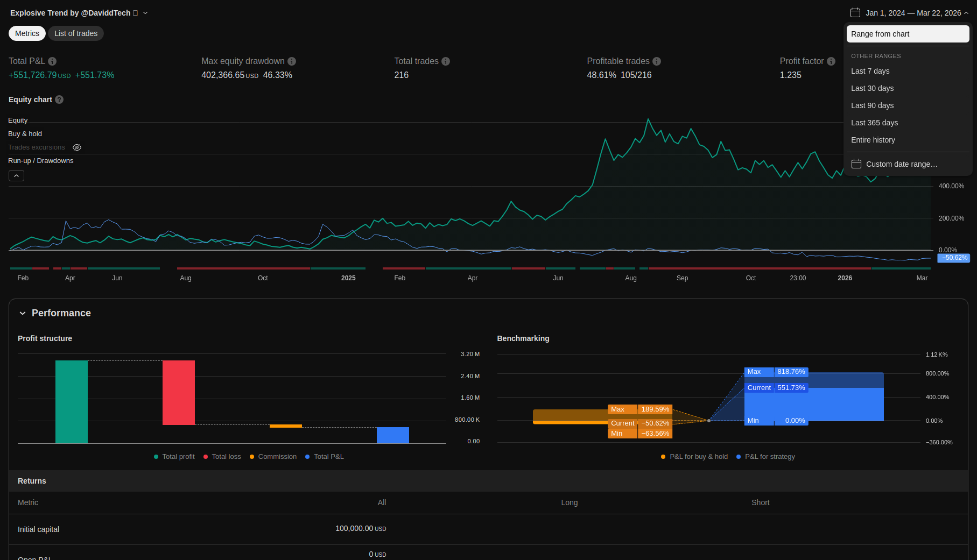Screen dimensions: 977x560
Task: Select Last 30 days range
Action: coord(872,88)
